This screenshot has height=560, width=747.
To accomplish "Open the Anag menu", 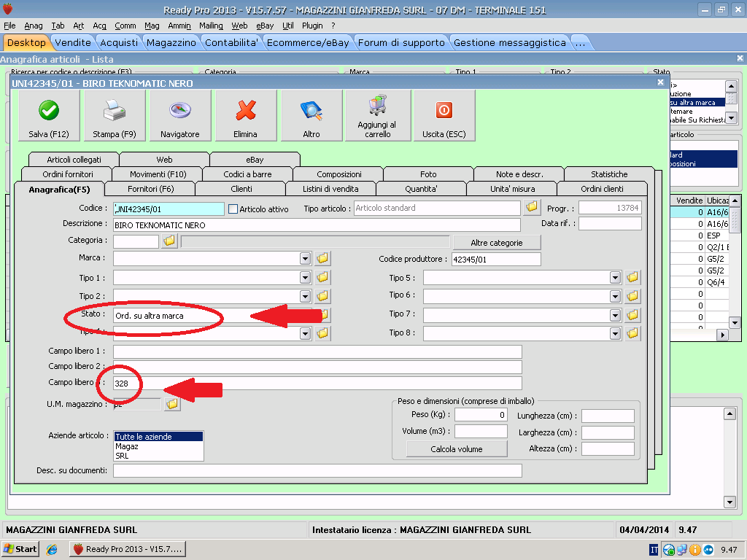I will pyautogui.click(x=34, y=26).
